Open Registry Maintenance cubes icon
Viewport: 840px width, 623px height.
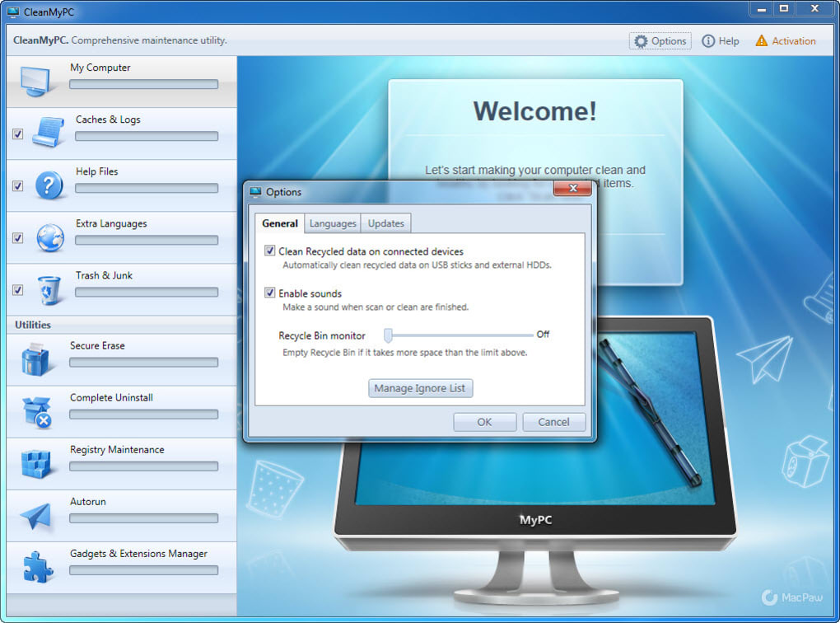click(x=36, y=464)
